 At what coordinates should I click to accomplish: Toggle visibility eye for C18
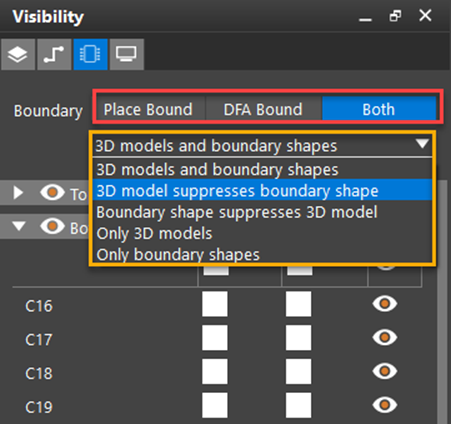[x=385, y=371]
